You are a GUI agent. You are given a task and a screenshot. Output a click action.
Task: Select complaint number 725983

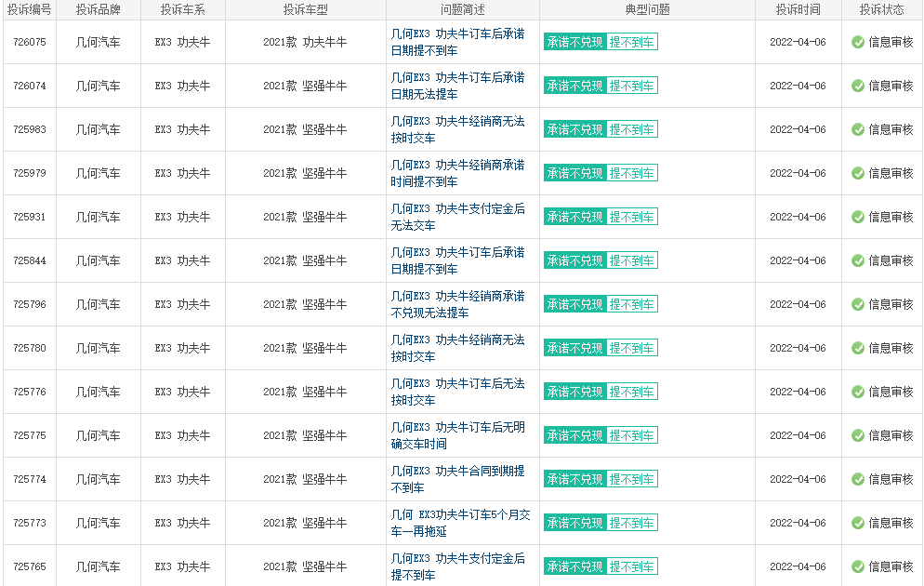[x=30, y=129]
